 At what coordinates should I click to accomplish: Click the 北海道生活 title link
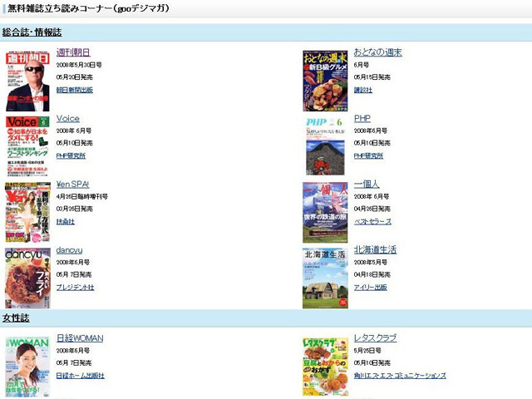(375, 250)
